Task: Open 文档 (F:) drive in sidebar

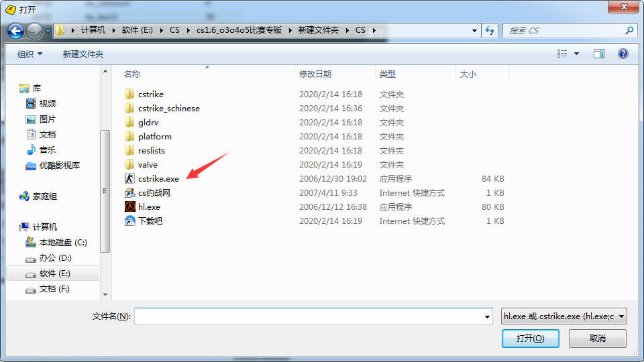Action: (x=54, y=289)
